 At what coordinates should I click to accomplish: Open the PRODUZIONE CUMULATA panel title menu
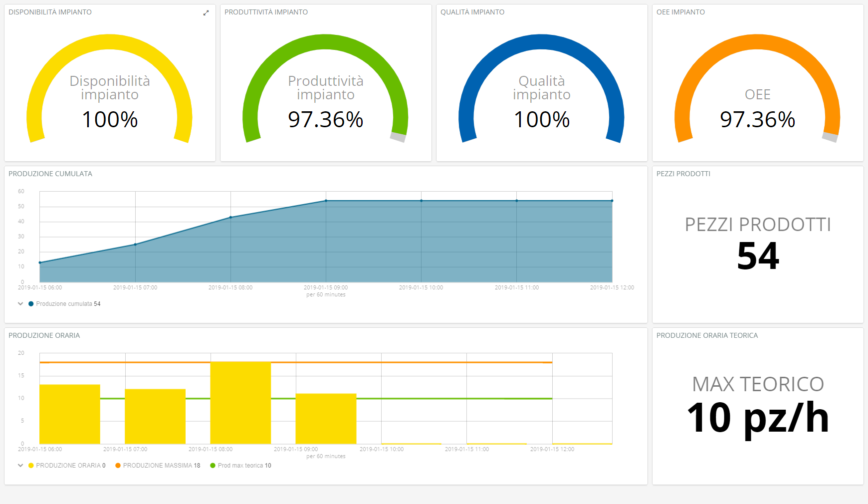pyautogui.click(x=50, y=174)
